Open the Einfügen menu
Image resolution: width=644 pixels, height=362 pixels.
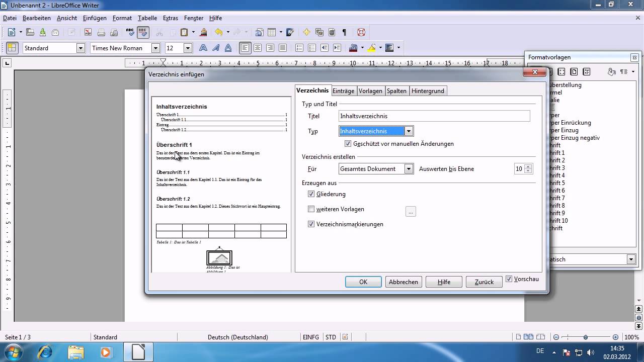(95, 18)
